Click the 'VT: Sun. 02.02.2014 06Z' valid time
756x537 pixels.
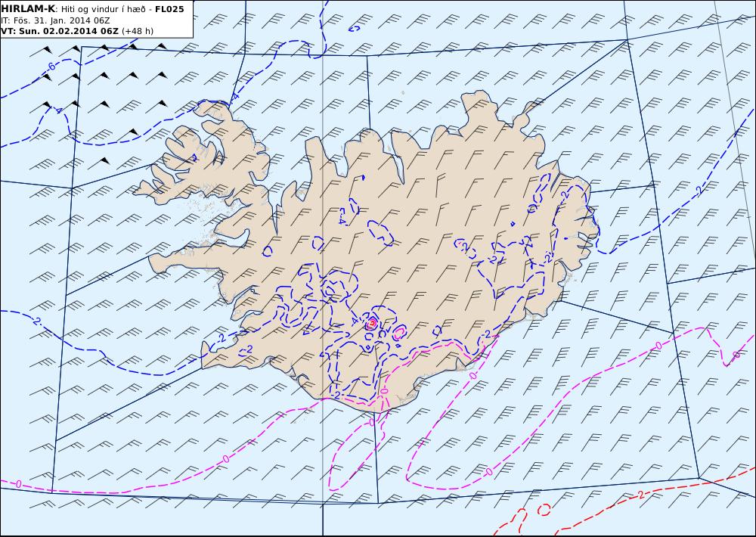[x=60, y=31]
